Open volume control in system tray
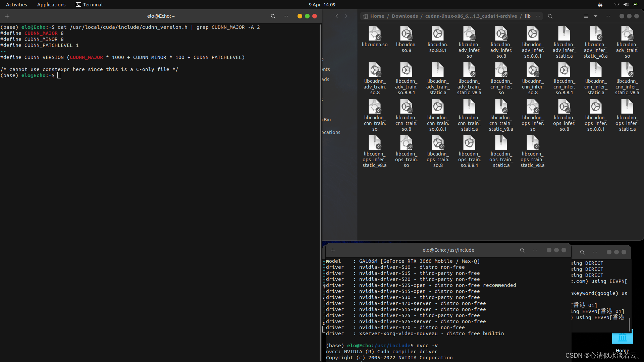The height and width of the screenshot is (362, 644). click(626, 5)
